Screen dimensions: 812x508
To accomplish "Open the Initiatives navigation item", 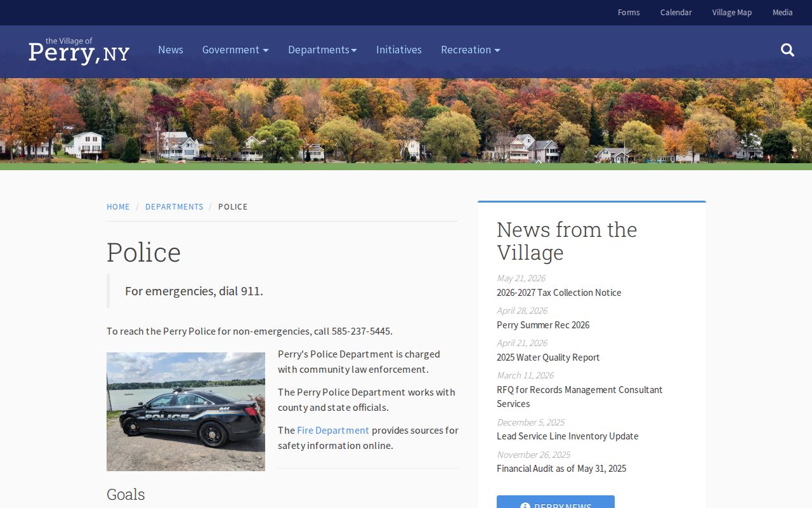I will point(399,50).
